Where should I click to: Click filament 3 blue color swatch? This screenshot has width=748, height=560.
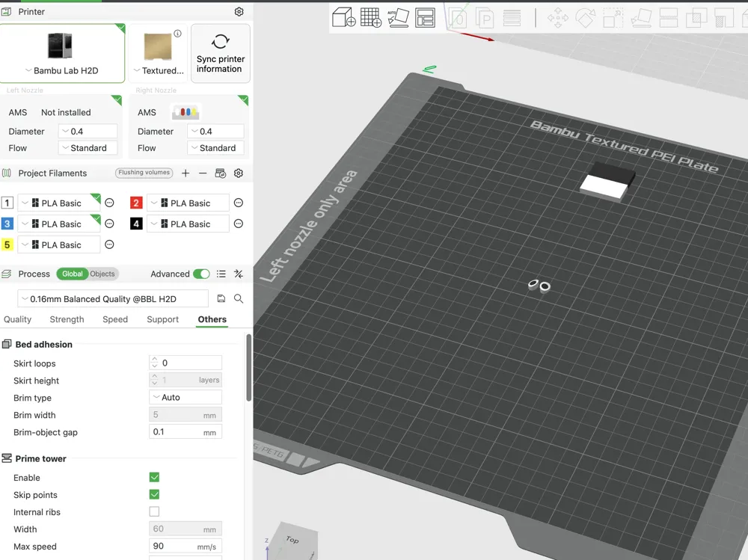coord(7,224)
